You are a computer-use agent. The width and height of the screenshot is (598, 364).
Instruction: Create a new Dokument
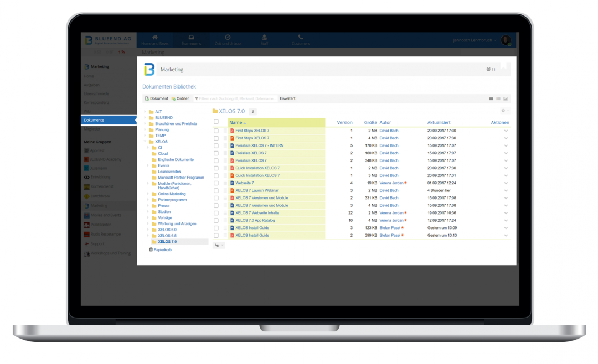pyautogui.click(x=156, y=98)
